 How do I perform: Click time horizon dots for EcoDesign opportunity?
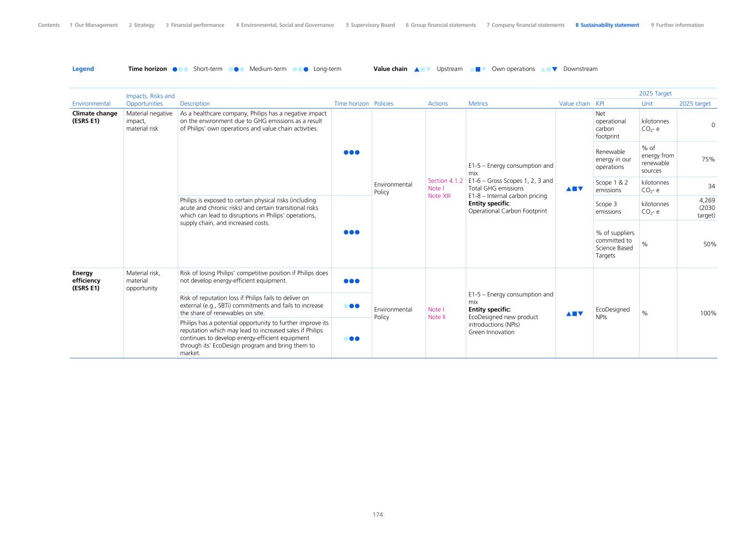coord(352,338)
